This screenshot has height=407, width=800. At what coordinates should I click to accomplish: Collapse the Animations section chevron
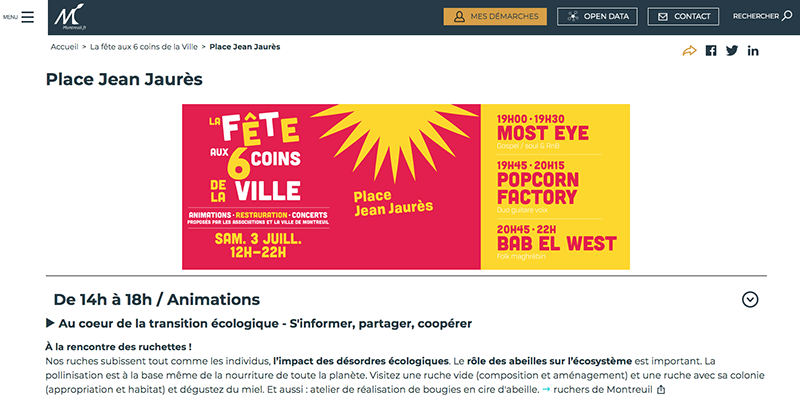coord(749,299)
